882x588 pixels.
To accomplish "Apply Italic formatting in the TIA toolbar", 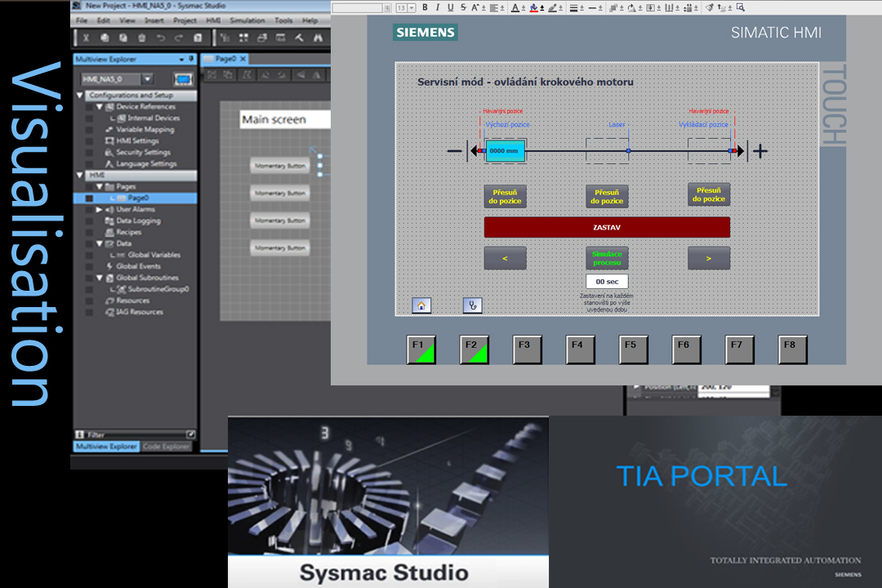I will click(437, 7).
